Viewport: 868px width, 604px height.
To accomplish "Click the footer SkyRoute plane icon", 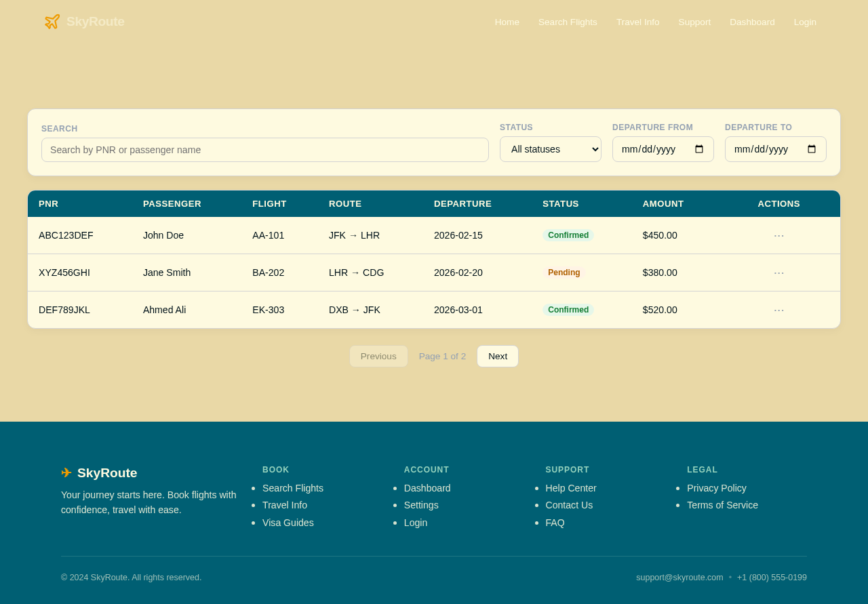I will coord(66,472).
